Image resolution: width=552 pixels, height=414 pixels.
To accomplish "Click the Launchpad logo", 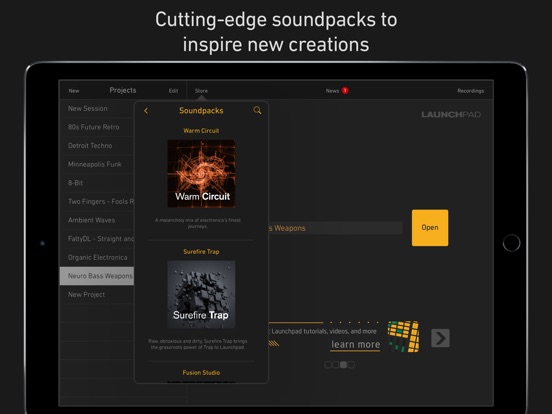I will point(451,114).
